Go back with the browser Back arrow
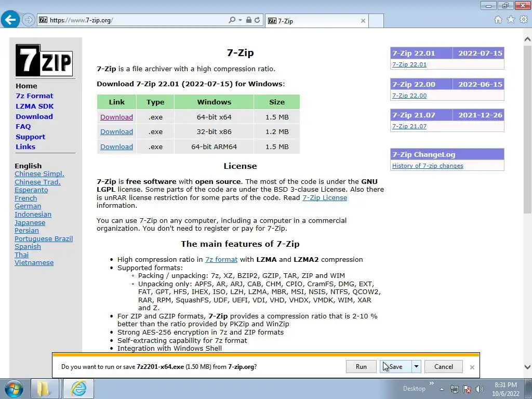Screen dimensions: 532x399 pyautogui.click(x=10, y=20)
